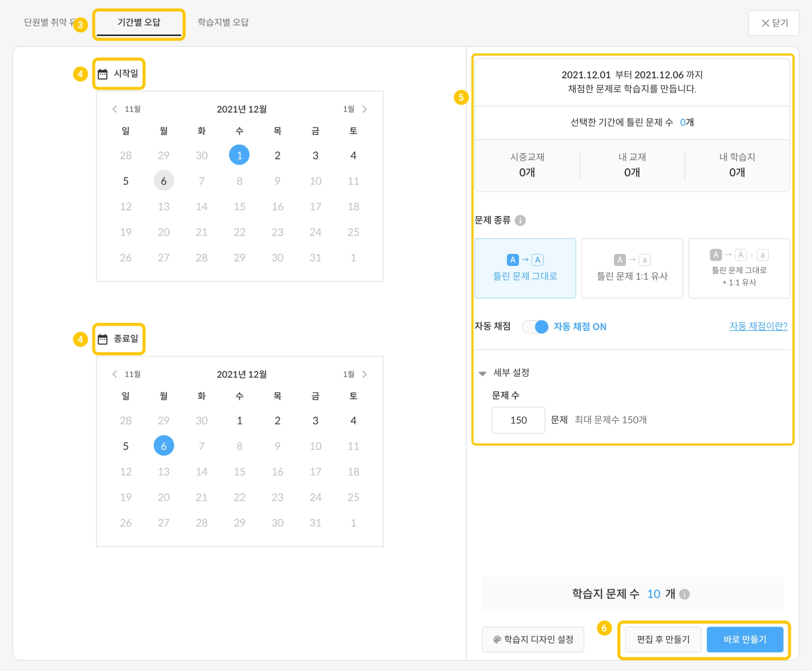The width and height of the screenshot is (812, 671).
Task: Click the 문제 수 input field
Action: click(x=518, y=420)
